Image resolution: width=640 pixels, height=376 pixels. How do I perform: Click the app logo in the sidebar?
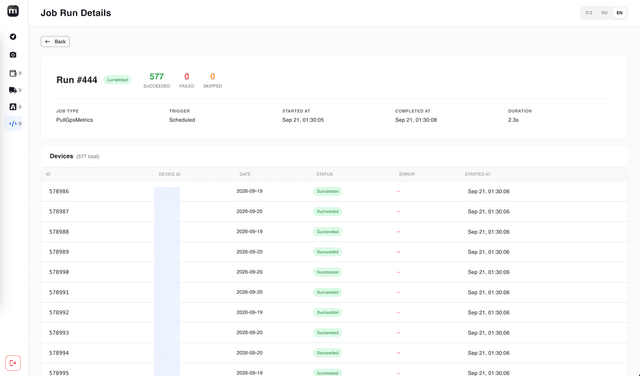click(13, 11)
